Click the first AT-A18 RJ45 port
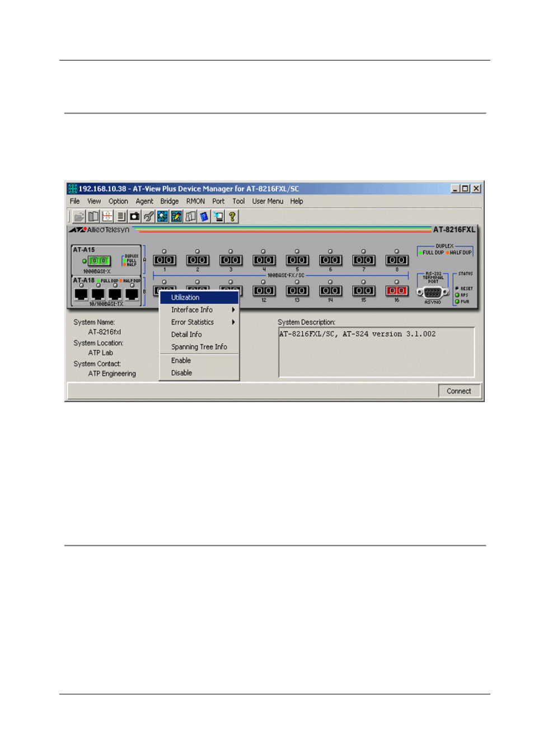The width and height of the screenshot is (534, 756). [81, 294]
